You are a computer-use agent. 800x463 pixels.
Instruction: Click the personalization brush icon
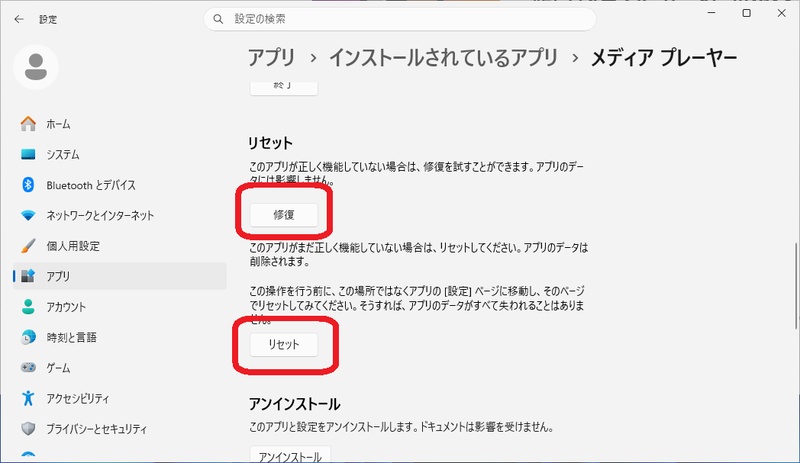[28, 246]
